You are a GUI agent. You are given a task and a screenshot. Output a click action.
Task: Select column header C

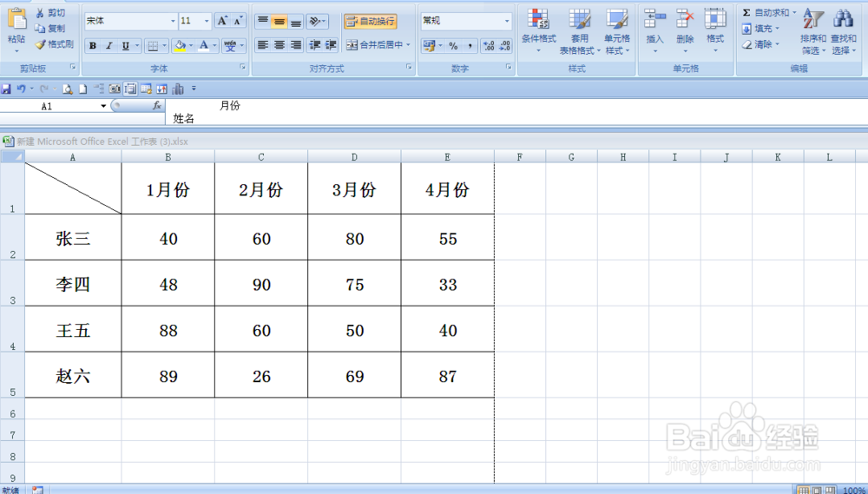point(260,157)
